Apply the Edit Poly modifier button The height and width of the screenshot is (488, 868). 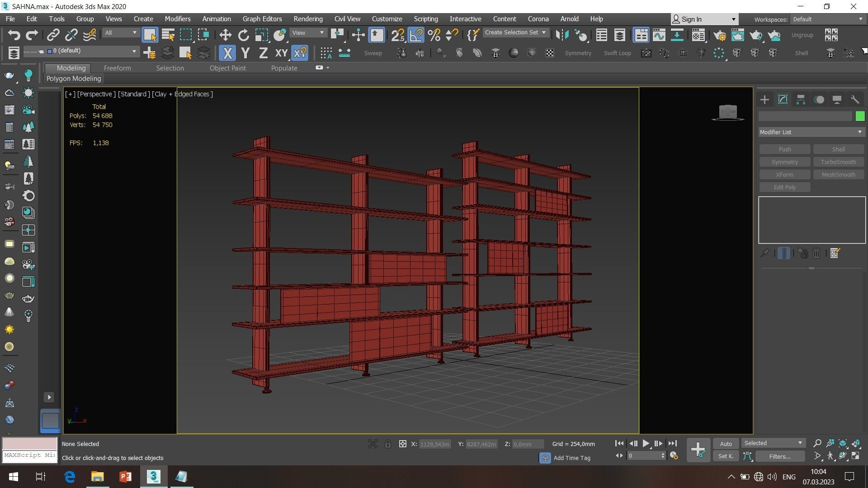(785, 187)
